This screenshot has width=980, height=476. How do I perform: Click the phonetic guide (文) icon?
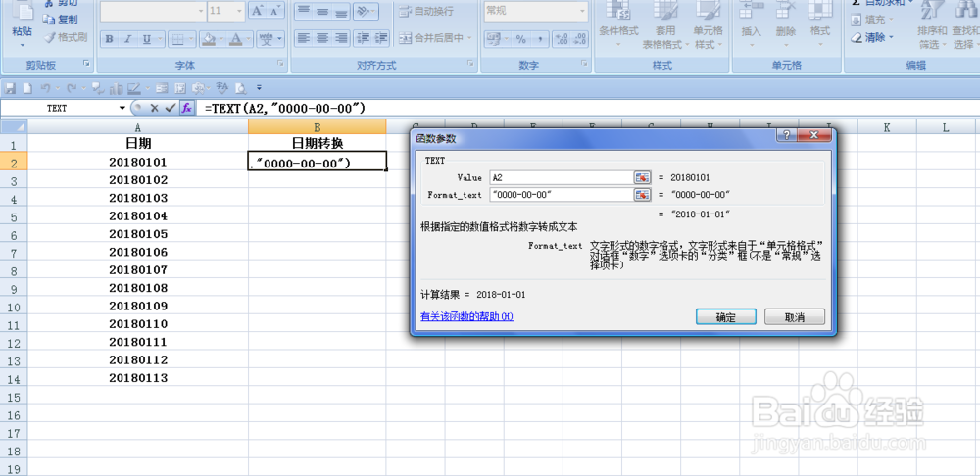click(267, 39)
